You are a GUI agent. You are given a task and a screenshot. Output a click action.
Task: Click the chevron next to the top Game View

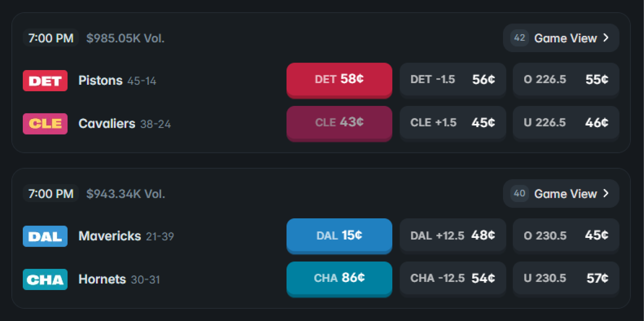pos(606,38)
